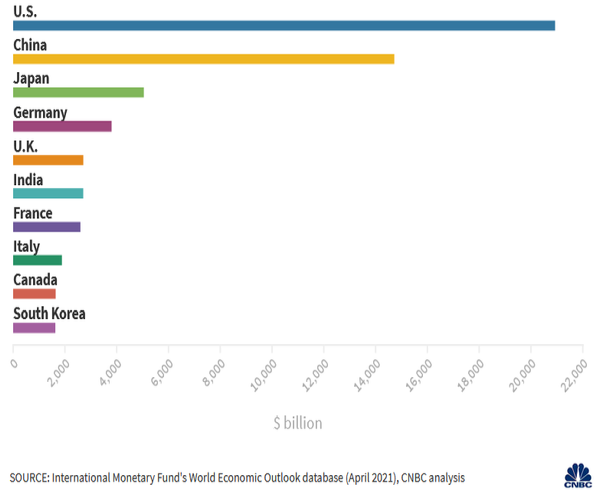The height and width of the screenshot is (500, 600).
Task: Click the red Canada bar
Action: click(34, 294)
